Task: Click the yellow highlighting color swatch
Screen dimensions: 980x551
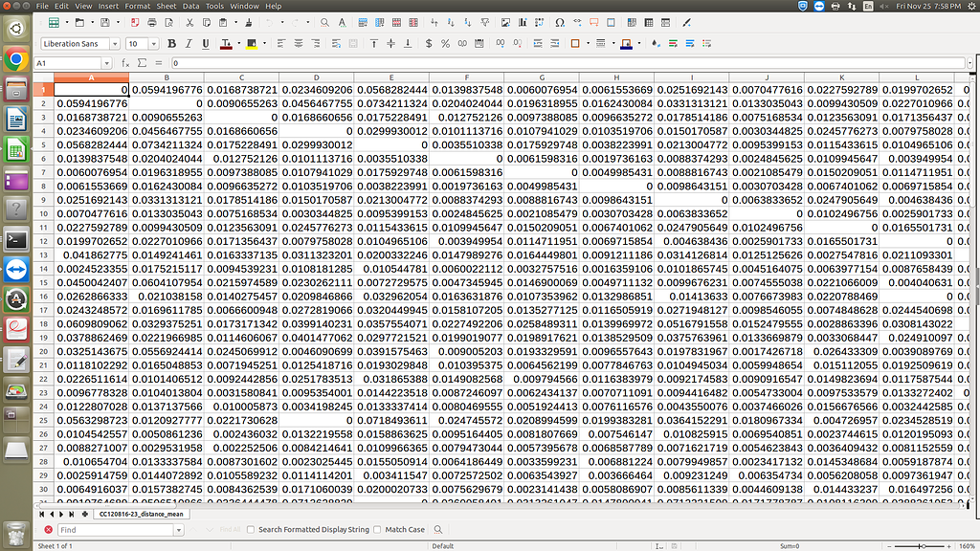Action: 248,43
